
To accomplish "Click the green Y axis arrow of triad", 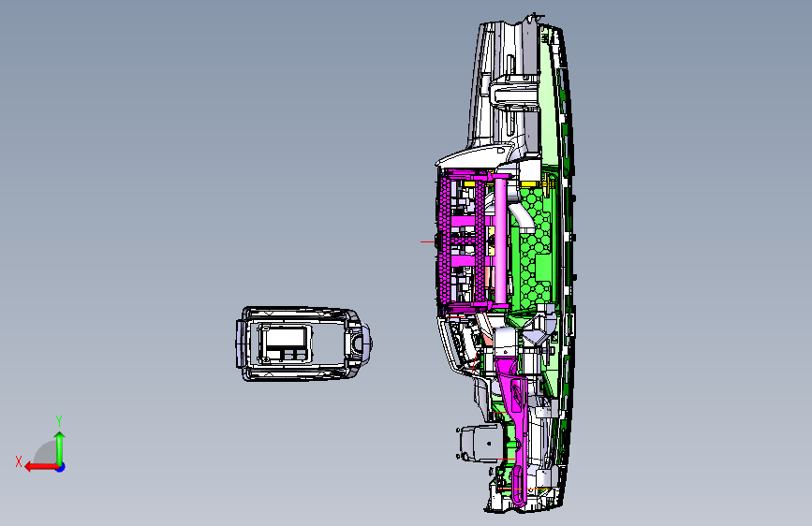I will tap(60, 447).
